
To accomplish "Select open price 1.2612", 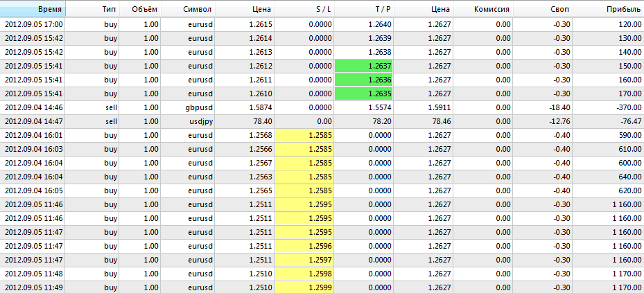I will (261, 66).
